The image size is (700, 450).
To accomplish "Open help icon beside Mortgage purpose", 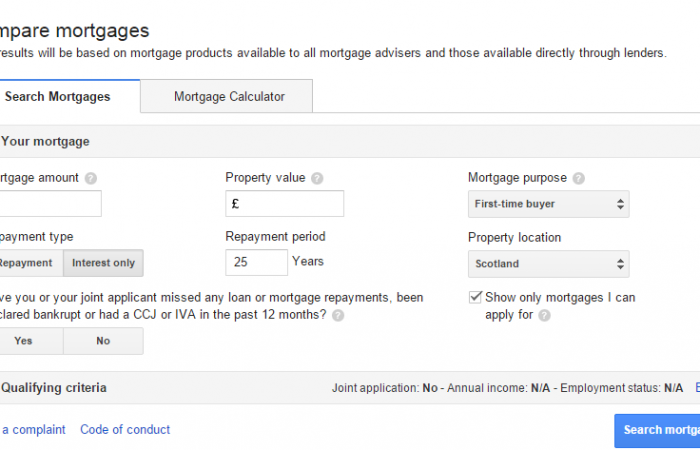I will [x=579, y=179].
